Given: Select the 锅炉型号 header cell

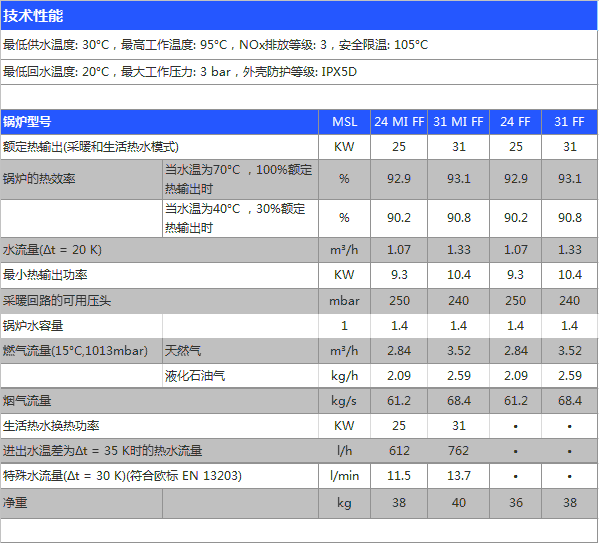Looking at the screenshot, I should [159, 122].
